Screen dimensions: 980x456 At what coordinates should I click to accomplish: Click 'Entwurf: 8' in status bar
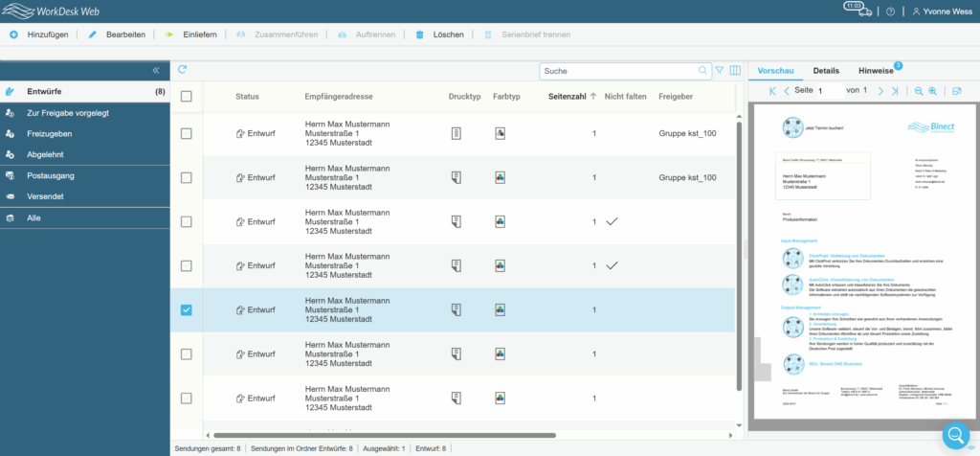coord(432,448)
